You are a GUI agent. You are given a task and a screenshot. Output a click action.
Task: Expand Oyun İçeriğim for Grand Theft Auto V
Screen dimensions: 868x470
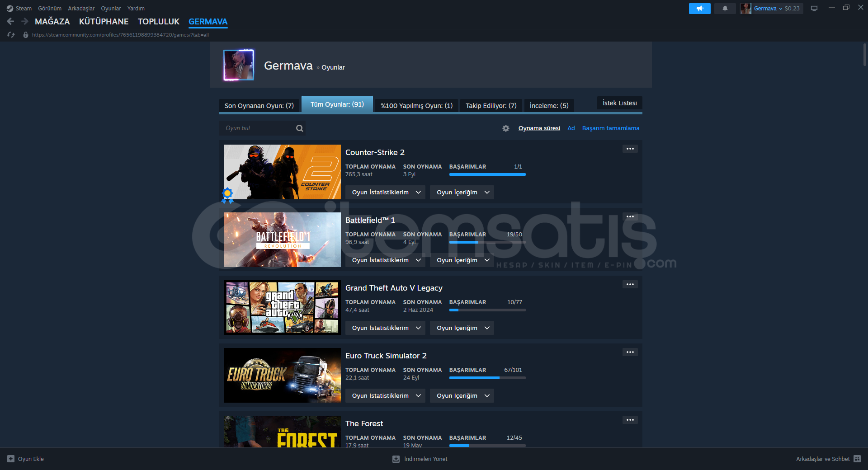click(462, 328)
